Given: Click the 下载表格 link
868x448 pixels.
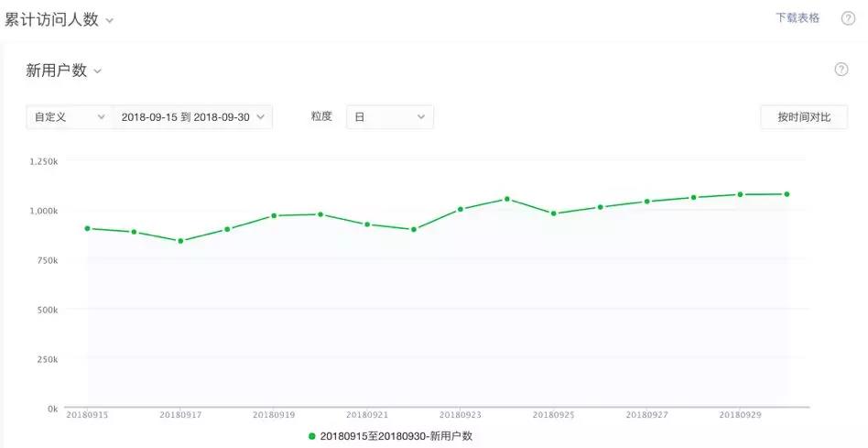Looking at the screenshot, I should [x=797, y=17].
